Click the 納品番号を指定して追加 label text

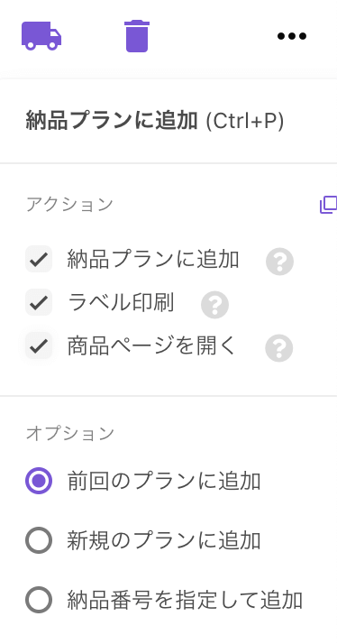click(x=185, y=600)
